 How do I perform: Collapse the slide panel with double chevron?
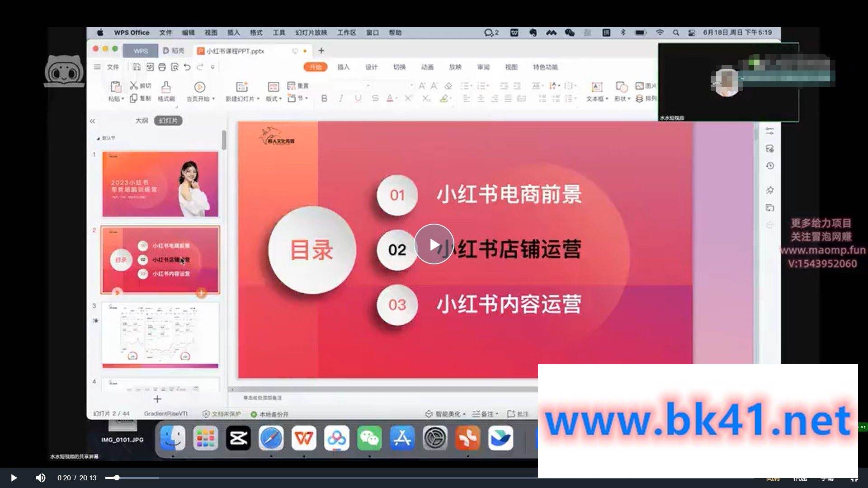pyautogui.click(x=92, y=121)
